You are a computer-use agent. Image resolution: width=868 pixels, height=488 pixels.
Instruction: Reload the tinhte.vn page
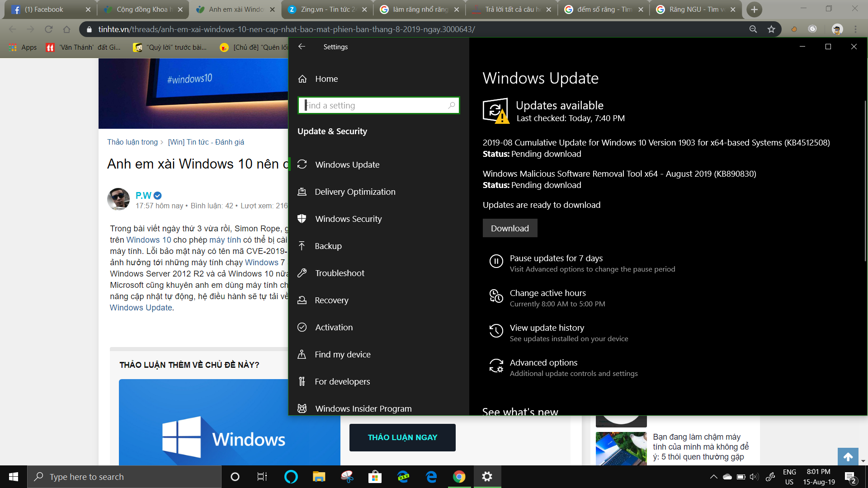pyautogui.click(x=48, y=29)
